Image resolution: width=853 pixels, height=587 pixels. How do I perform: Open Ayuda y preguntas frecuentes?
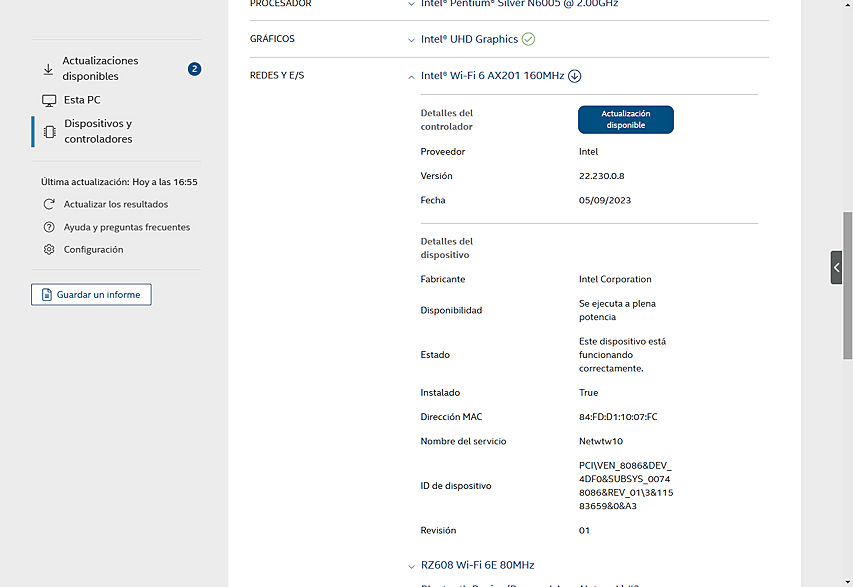tap(127, 227)
